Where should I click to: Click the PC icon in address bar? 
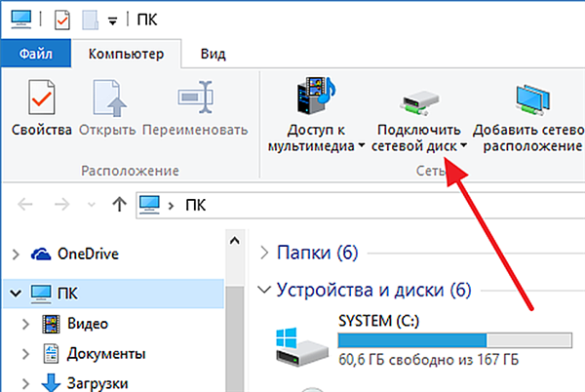point(149,205)
